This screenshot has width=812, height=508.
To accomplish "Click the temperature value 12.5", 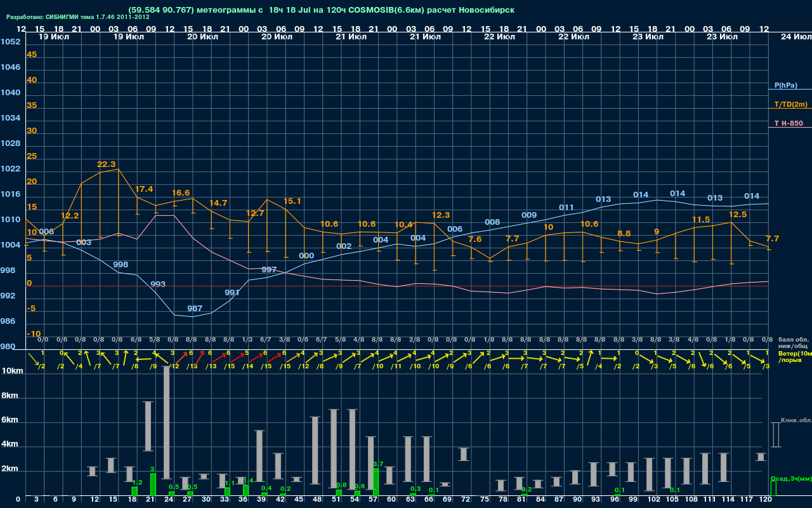I will point(738,214).
